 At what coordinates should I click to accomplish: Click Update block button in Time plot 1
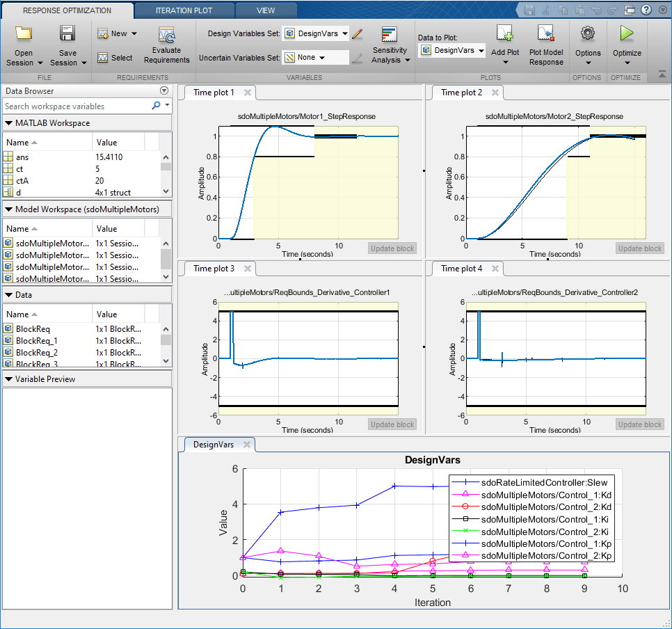point(392,248)
